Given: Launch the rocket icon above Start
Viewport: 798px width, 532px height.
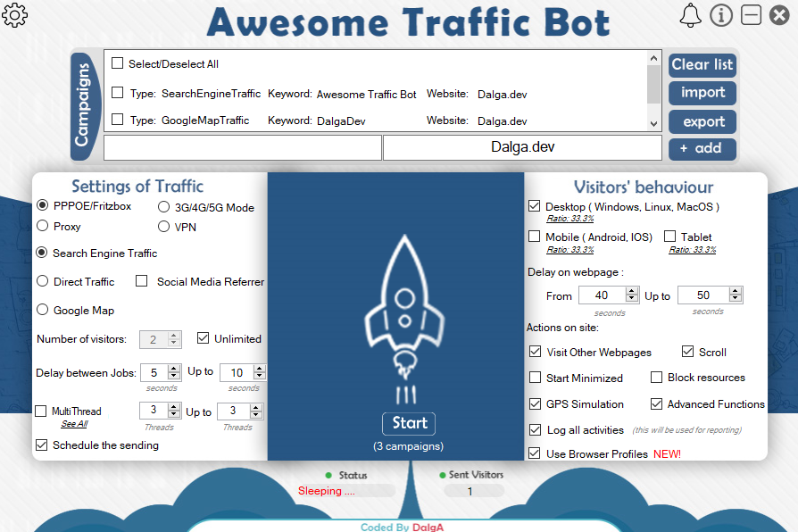Looking at the screenshot, I should pos(404,318).
